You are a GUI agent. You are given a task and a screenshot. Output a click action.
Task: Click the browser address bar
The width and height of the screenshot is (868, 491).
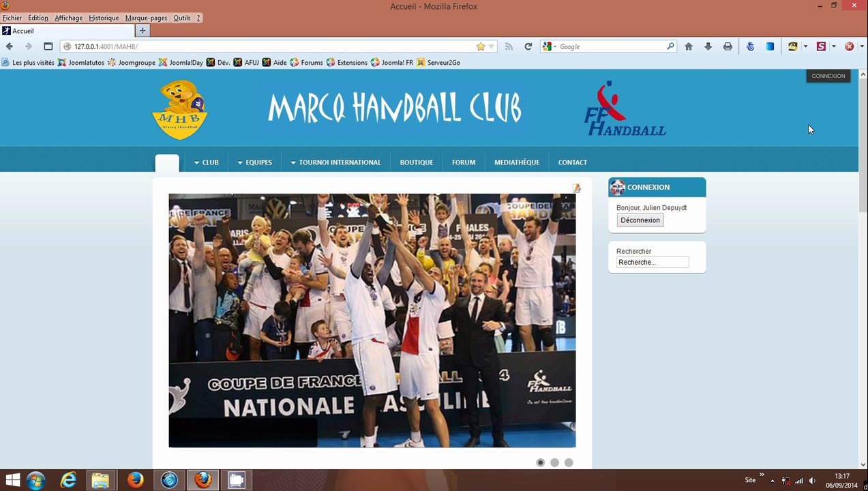280,46
